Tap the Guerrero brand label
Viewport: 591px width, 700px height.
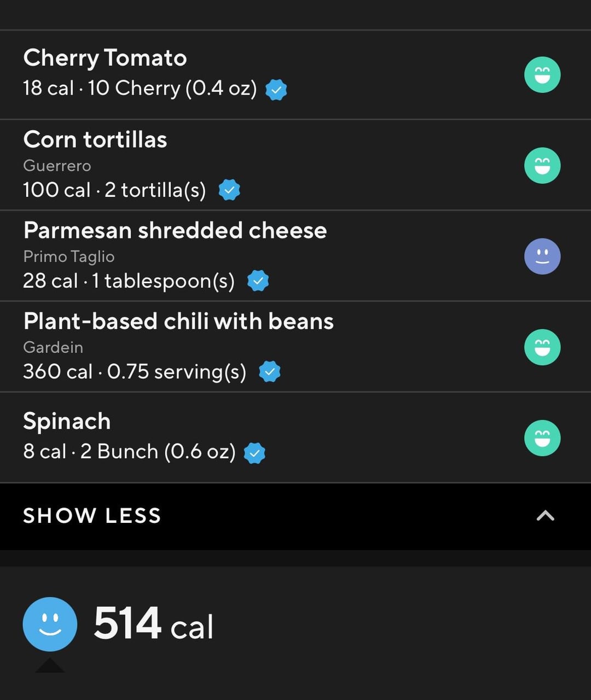[x=57, y=166]
